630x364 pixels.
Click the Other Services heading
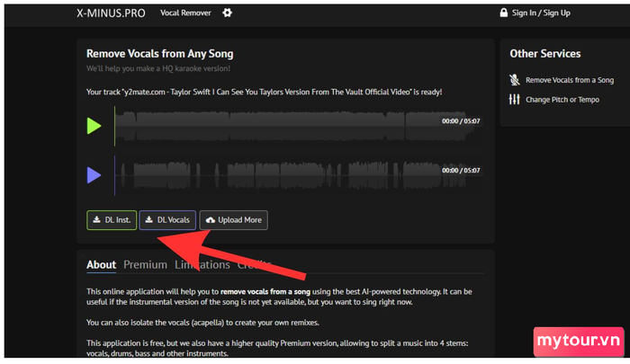coord(545,54)
